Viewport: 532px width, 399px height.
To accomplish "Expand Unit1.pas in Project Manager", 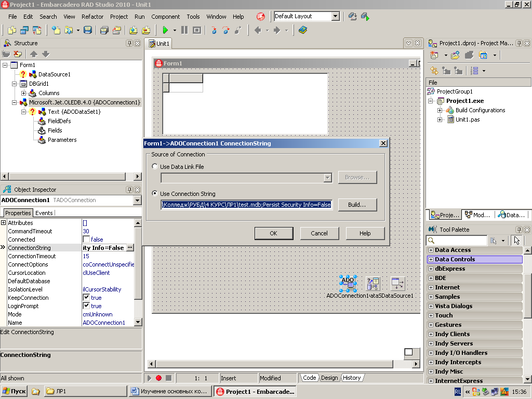I will tap(440, 119).
